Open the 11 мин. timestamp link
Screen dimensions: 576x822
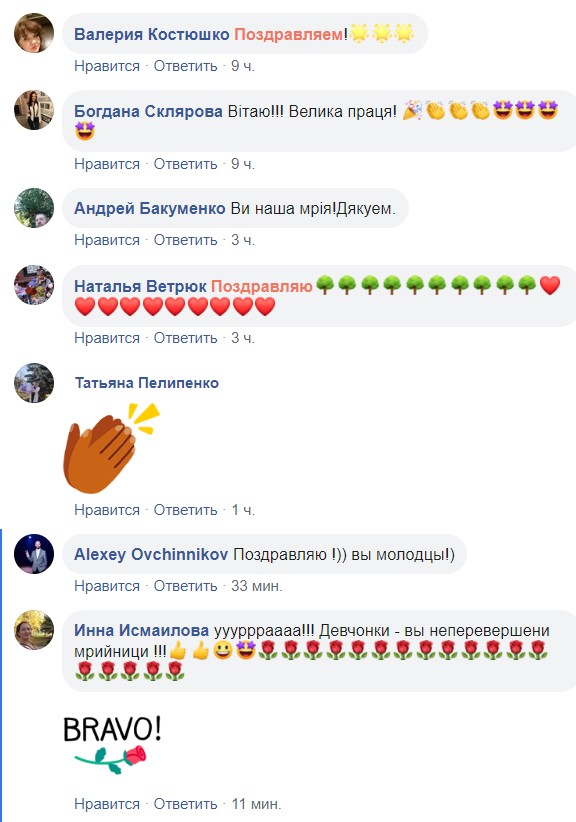257,804
